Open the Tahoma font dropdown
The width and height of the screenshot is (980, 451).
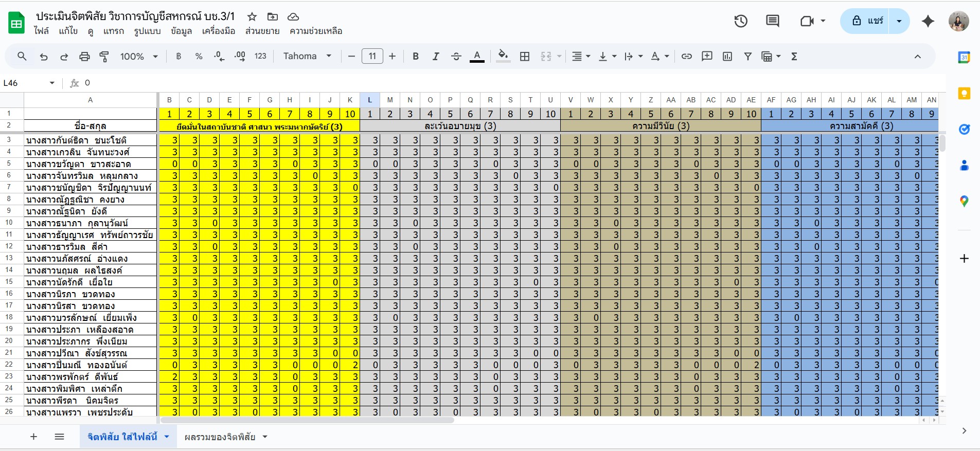pyautogui.click(x=307, y=57)
